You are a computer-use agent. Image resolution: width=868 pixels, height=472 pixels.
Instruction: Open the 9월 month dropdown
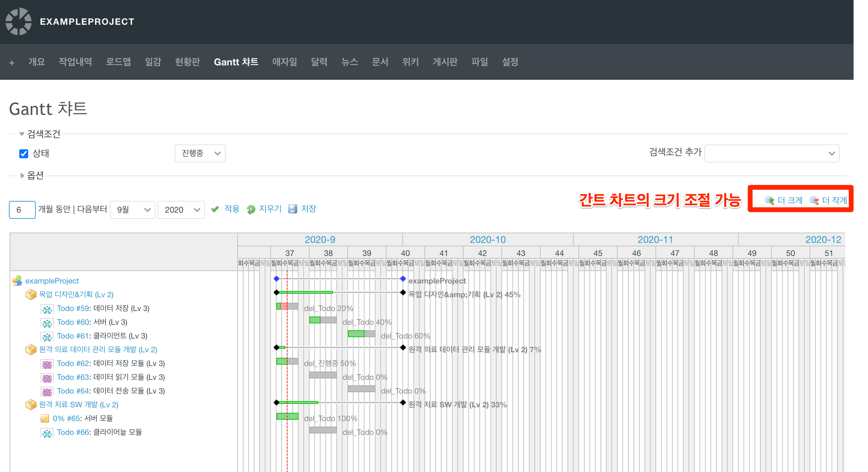click(133, 210)
